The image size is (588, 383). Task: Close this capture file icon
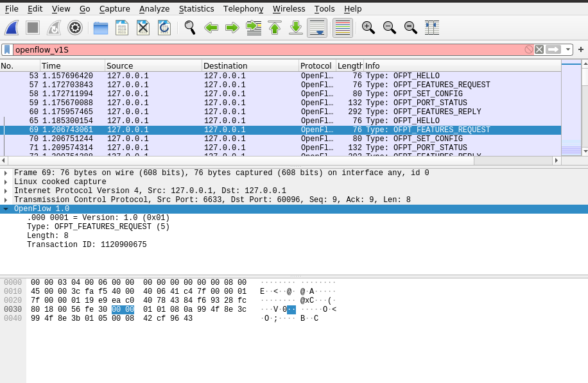143,28
